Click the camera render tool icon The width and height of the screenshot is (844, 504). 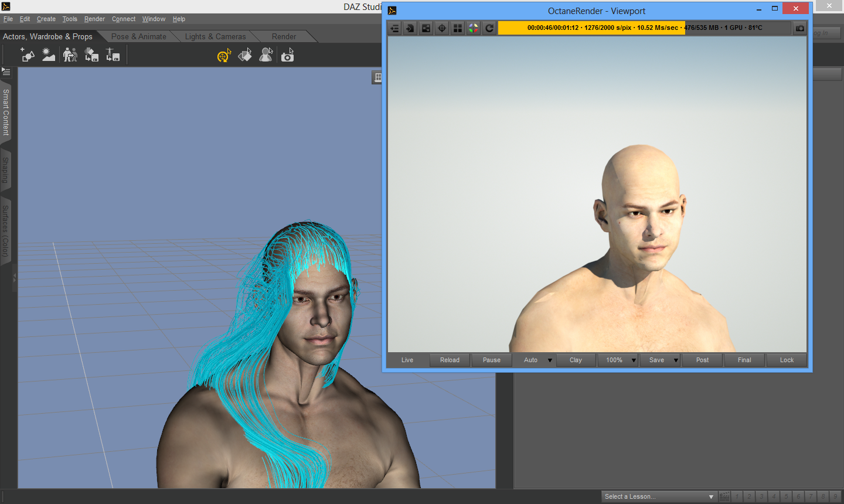point(287,55)
